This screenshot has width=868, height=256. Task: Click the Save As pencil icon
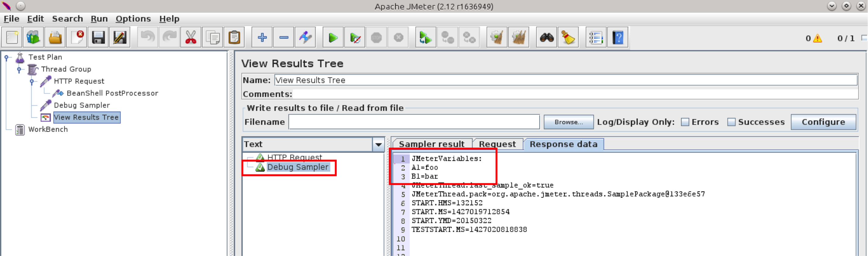coord(120,37)
